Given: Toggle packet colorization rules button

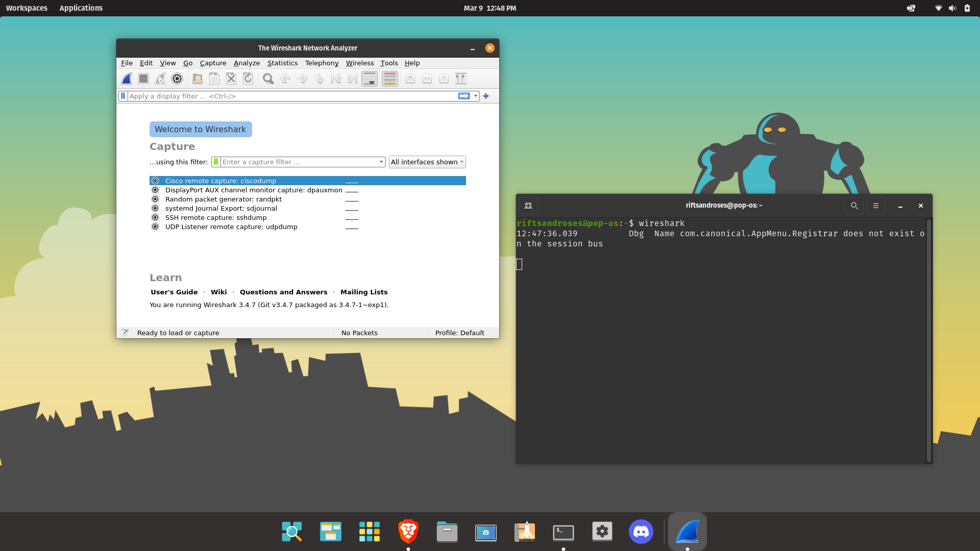Looking at the screenshot, I should point(390,79).
